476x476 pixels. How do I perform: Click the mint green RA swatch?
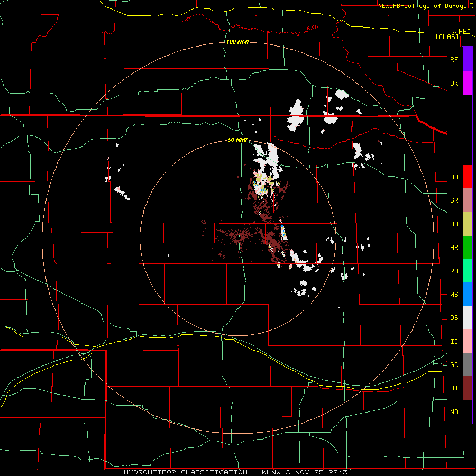pyautogui.click(x=467, y=271)
